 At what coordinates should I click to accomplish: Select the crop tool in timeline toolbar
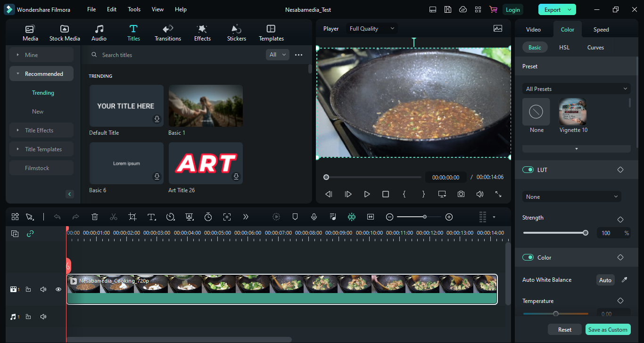click(x=132, y=217)
